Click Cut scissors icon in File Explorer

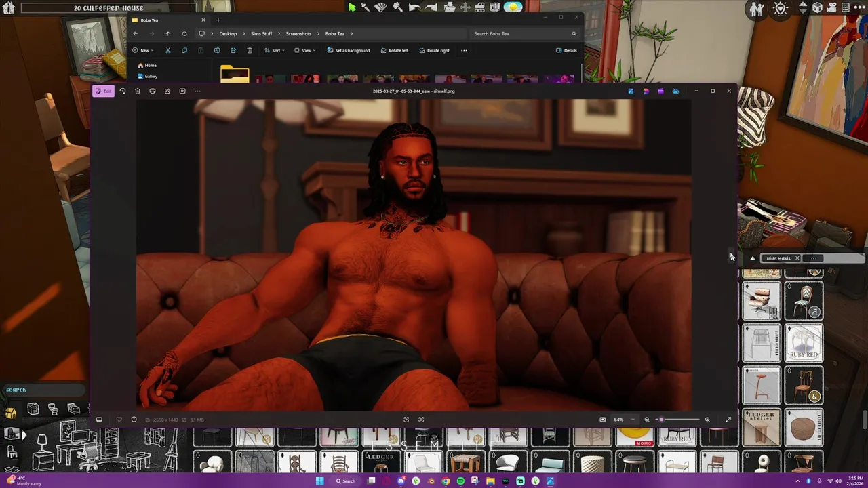pyautogui.click(x=168, y=50)
